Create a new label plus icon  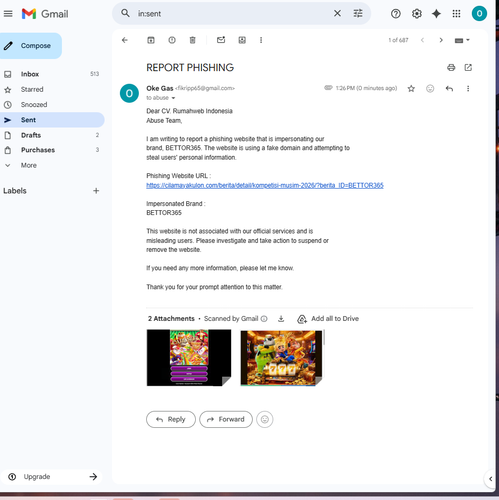coord(96,191)
